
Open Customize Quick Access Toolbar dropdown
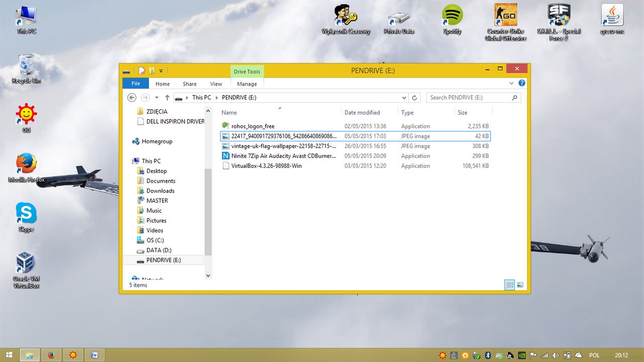coord(161,71)
